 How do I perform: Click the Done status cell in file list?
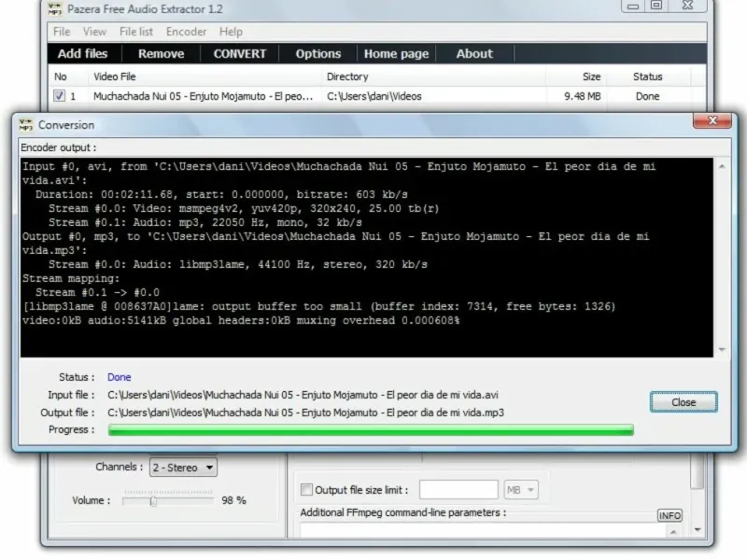click(647, 96)
